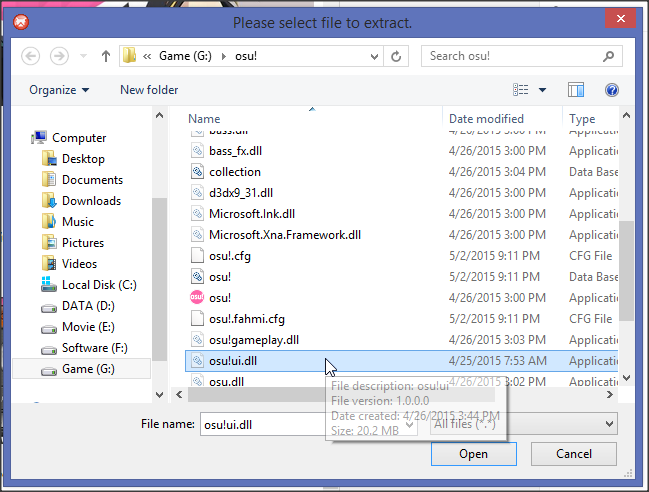The height and width of the screenshot is (492, 649).
Task: Open the Downloads folder in sidebar
Action: click(x=91, y=201)
